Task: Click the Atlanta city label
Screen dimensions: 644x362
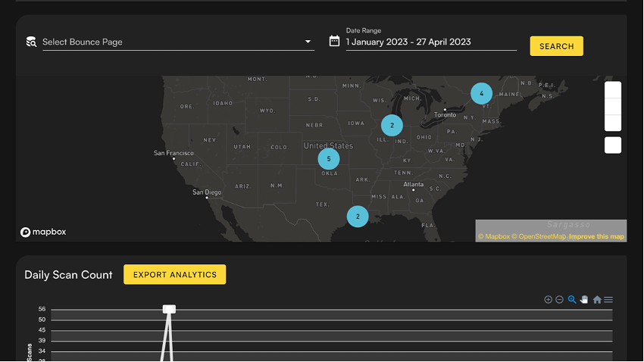Action: point(413,184)
